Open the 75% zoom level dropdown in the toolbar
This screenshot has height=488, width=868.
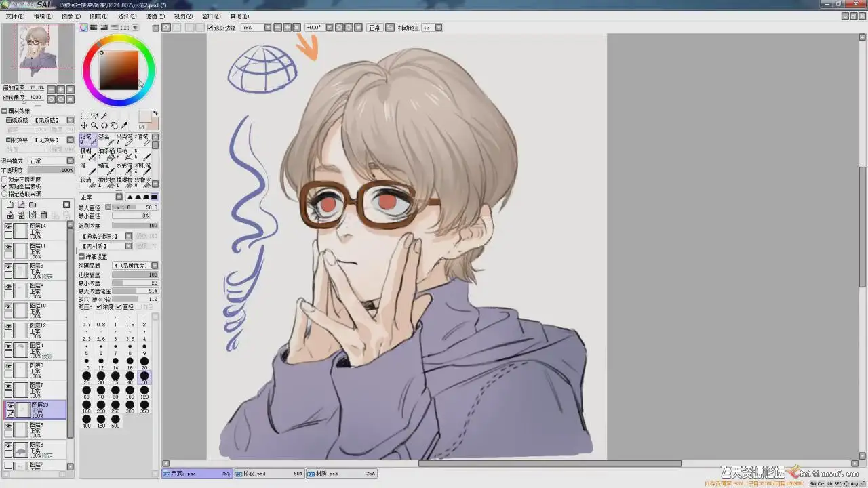point(268,28)
